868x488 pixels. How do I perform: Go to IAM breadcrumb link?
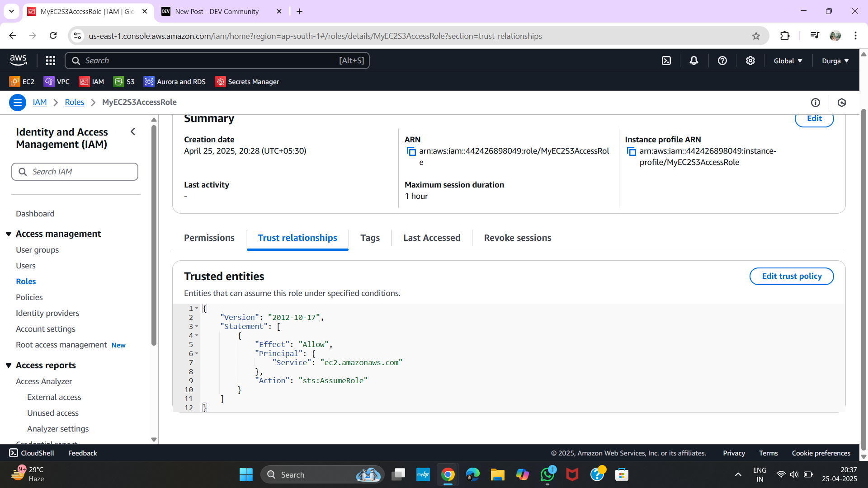(40, 102)
